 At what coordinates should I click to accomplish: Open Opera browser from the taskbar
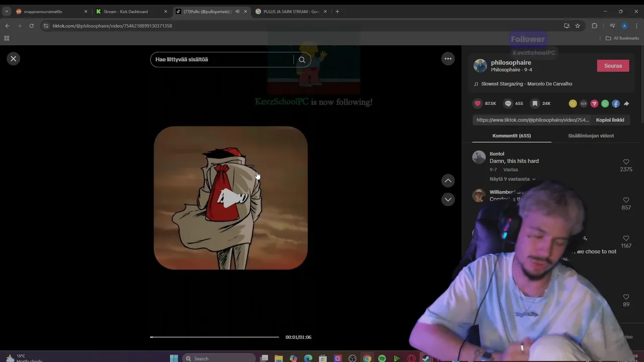click(412, 358)
